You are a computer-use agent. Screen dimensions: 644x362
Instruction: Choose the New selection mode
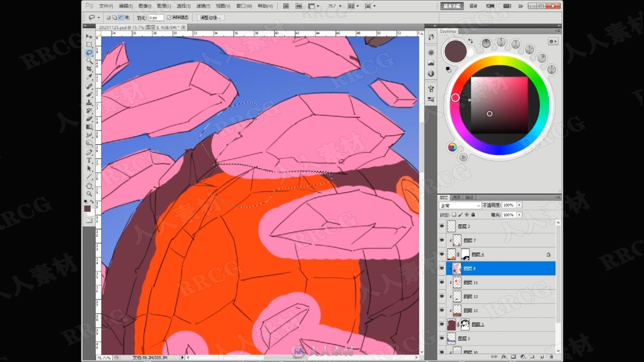point(108,17)
